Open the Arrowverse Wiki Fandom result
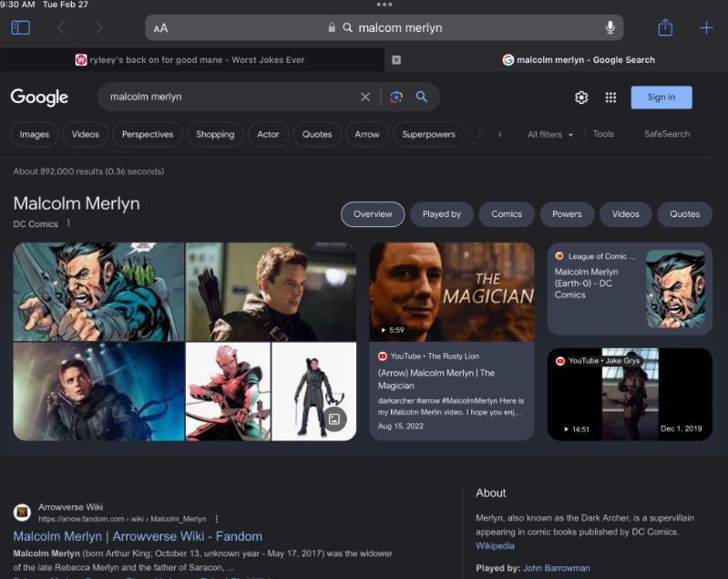 pos(138,536)
